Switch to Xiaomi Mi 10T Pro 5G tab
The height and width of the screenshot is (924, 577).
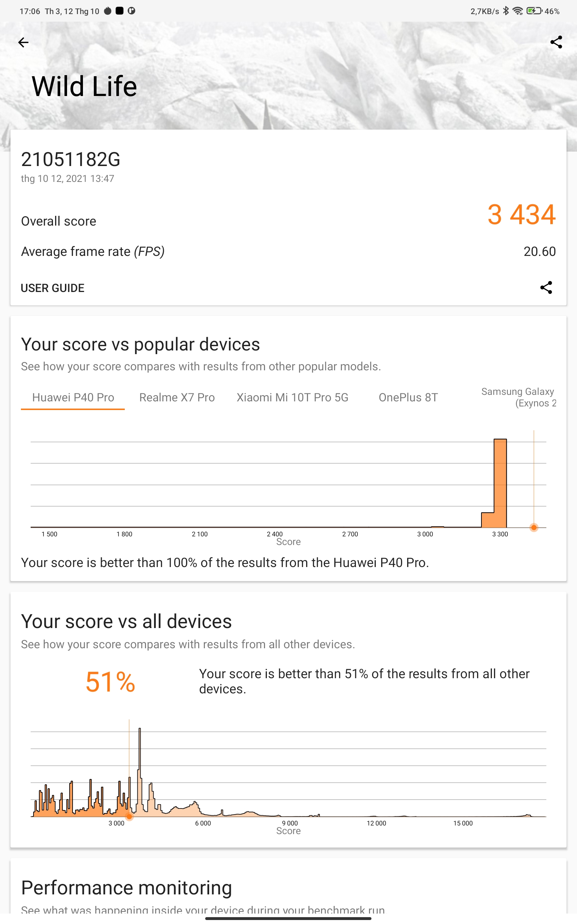tap(292, 397)
